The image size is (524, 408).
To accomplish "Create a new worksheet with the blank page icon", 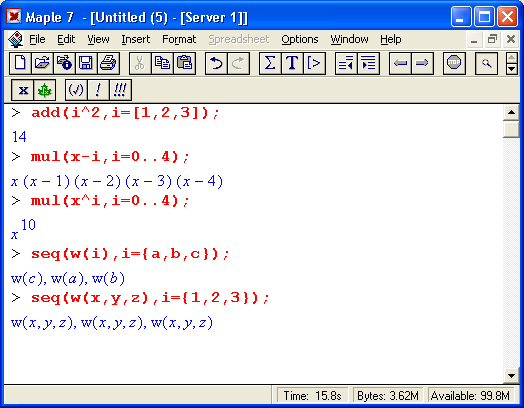I will 20,63.
